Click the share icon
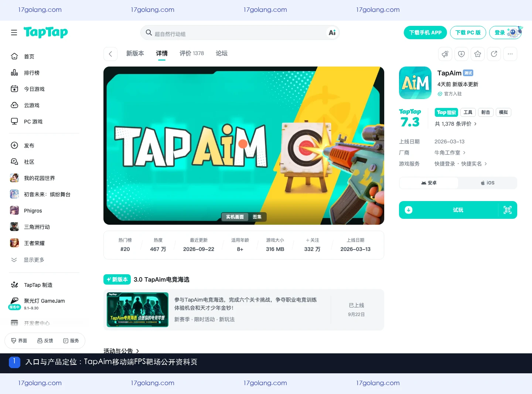 [x=494, y=54]
